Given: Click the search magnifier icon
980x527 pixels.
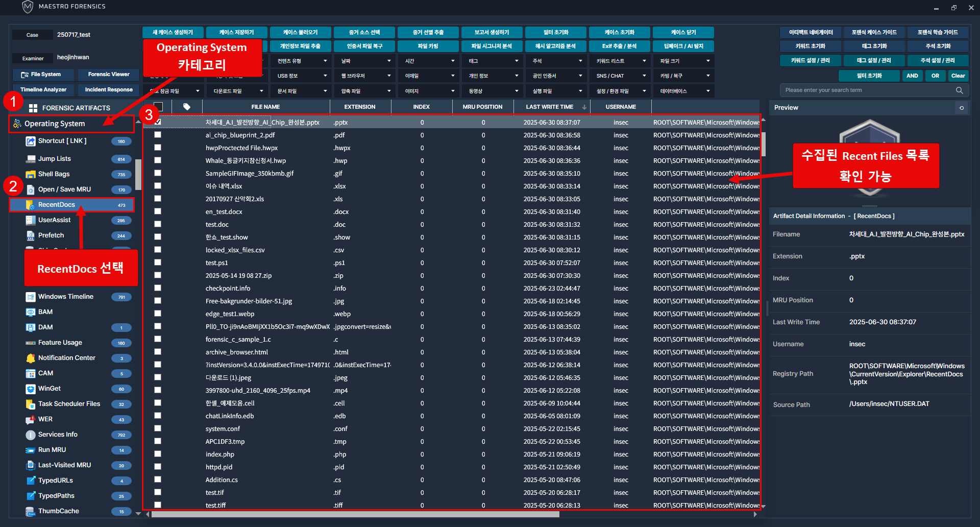Looking at the screenshot, I should coord(959,90).
